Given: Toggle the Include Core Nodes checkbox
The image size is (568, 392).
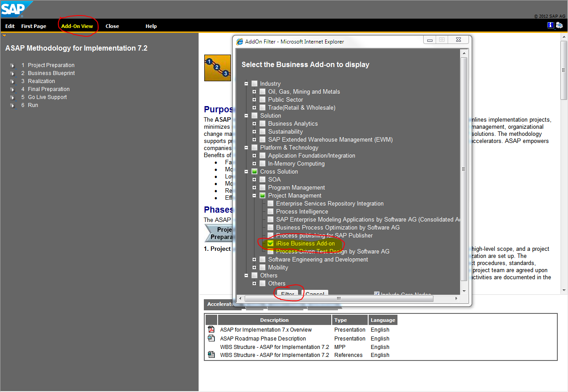Looking at the screenshot, I should tap(377, 294).
